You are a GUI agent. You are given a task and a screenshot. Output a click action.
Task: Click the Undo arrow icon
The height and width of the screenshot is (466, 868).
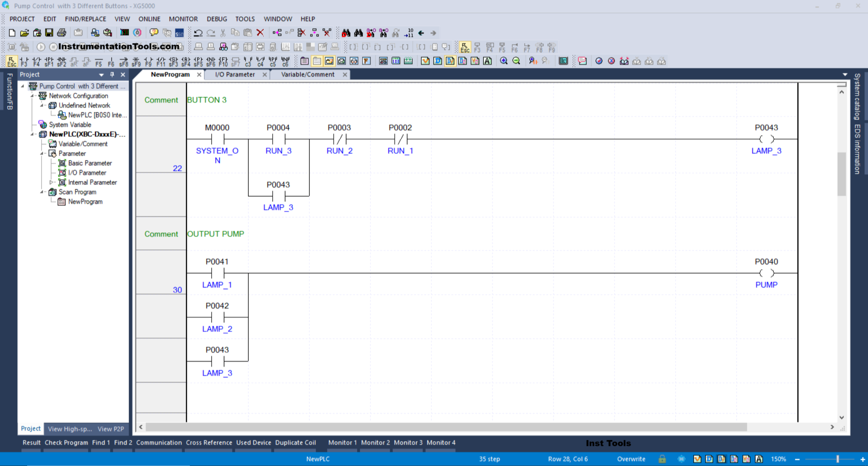tap(198, 33)
